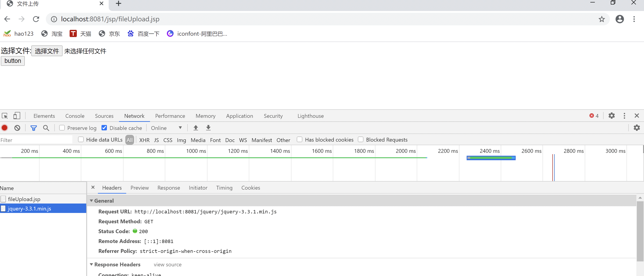
Task: Open network search magnifier
Action: (x=46, y=128)
